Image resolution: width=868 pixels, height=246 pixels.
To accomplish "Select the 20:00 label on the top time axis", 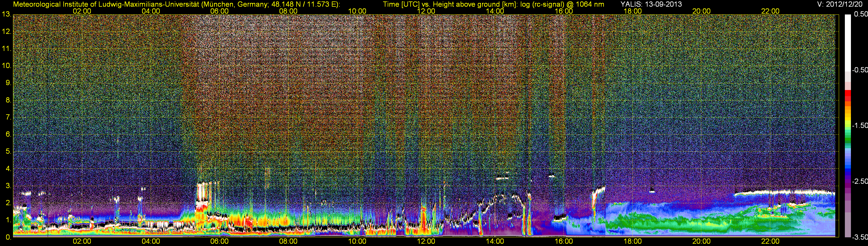I will 702,11.
